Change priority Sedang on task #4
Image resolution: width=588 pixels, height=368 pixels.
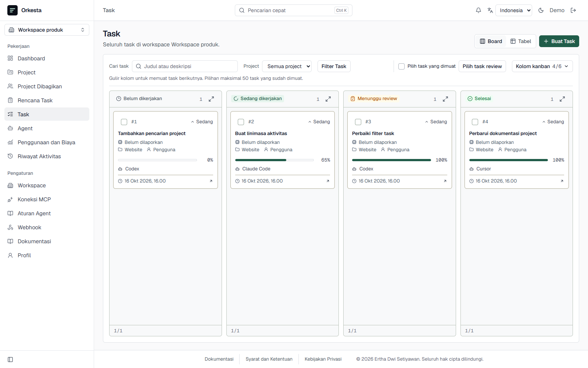[x=553, y=122]
